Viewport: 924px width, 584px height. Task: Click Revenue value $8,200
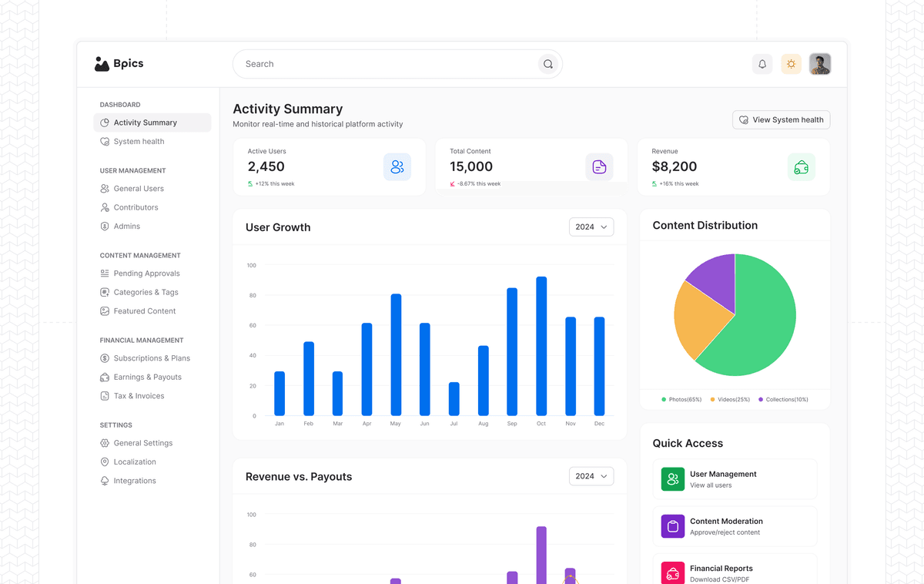click(675, 166)
